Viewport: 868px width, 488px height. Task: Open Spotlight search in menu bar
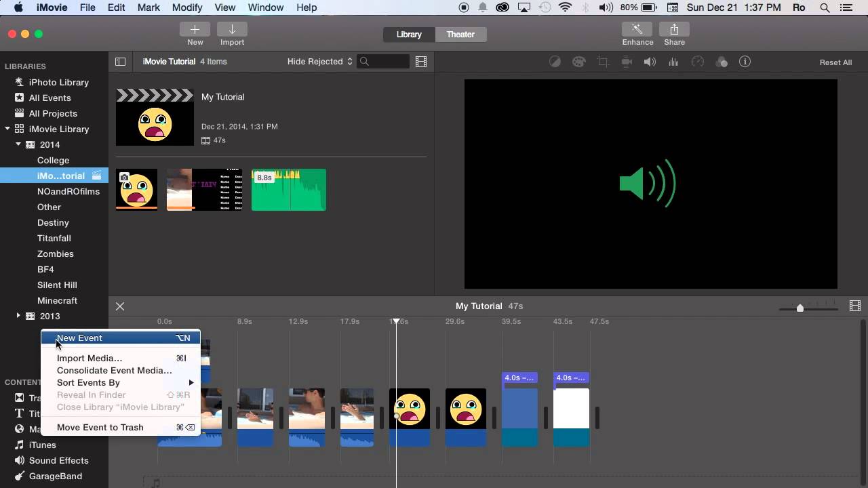825,7
